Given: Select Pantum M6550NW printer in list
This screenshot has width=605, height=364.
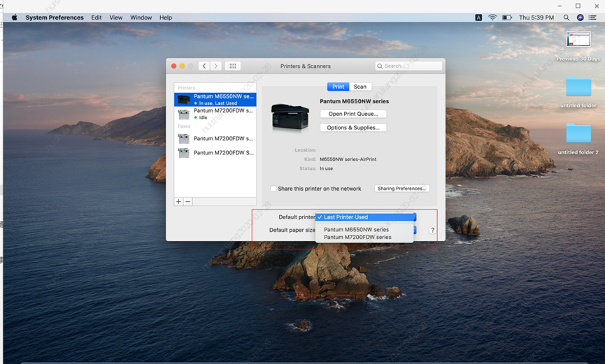Looking at the screenshot, I should pos(215,99).
